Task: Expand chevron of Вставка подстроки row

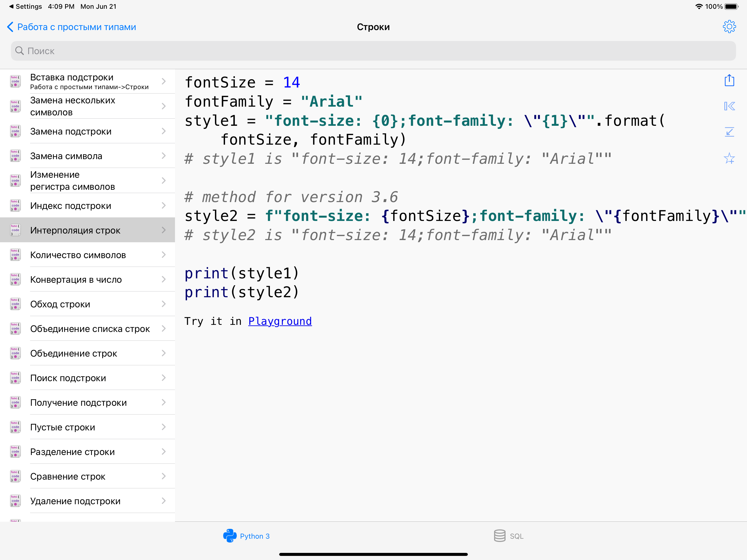Action: tap(164, 81)
